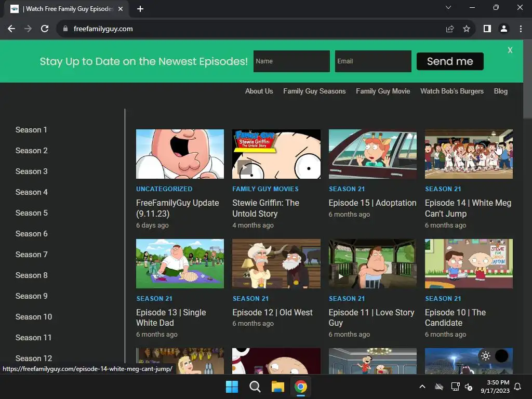532x399 pixels.
Task: Open the tab search chevron
Action: coord(448,7)
